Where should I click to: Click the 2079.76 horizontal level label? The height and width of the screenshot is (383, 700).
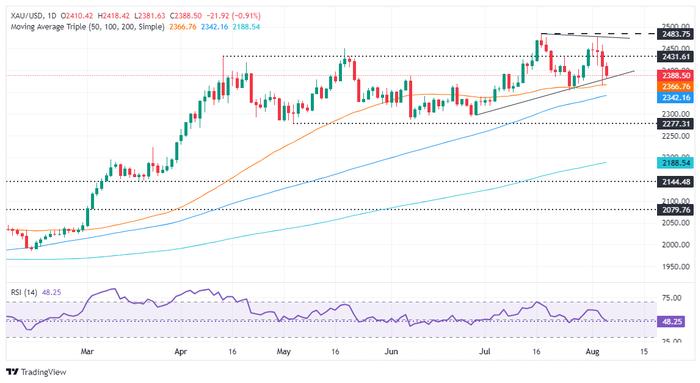pyautogui.click(x=675, y=210)
